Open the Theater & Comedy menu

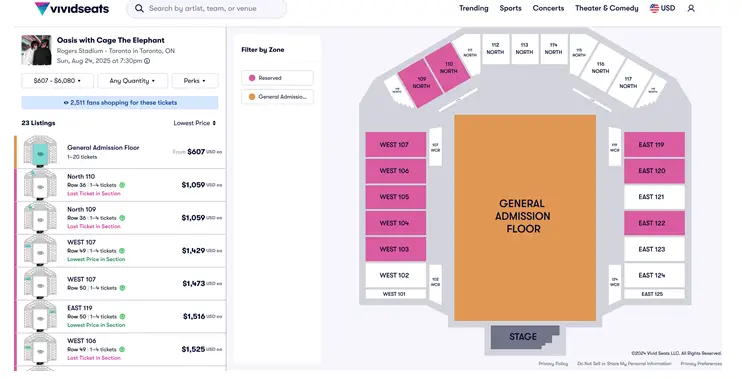[x=607, y=9]
